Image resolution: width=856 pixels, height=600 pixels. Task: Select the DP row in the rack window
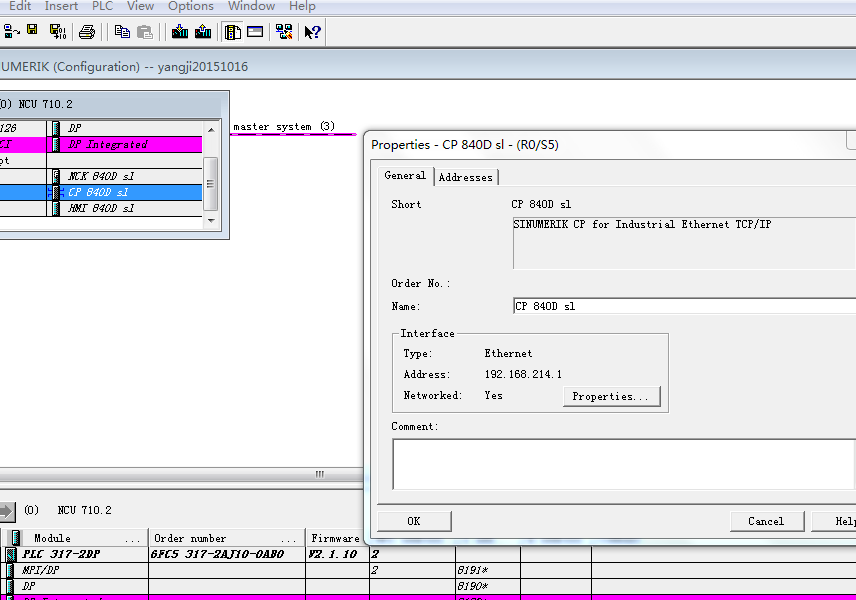tap(101, 128)
